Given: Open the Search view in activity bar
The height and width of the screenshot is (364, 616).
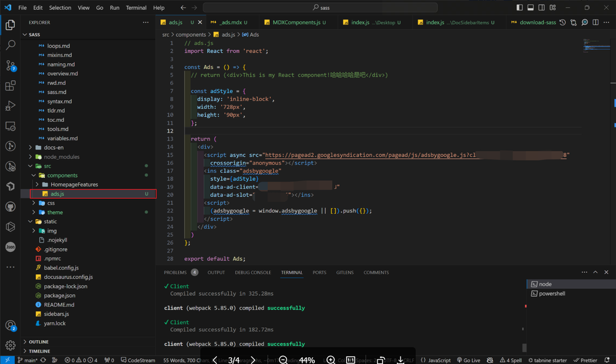Looking at the screenshot, I should click(x=10, y=46).
